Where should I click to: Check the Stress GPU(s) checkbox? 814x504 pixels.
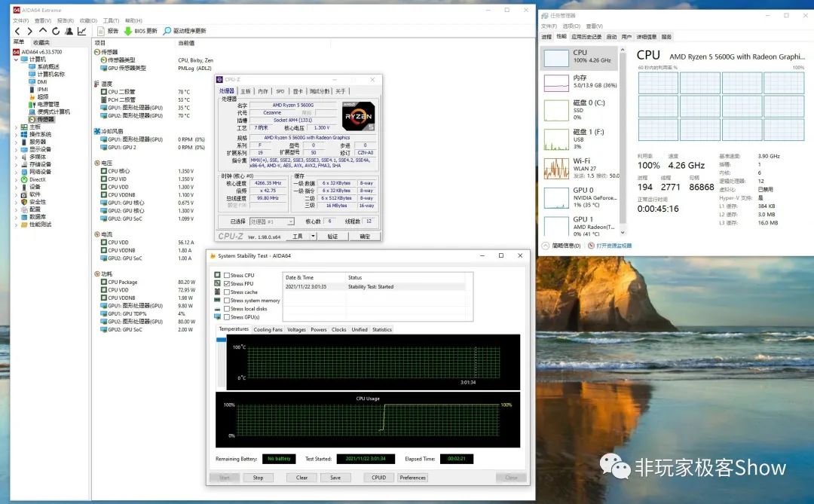227,317
